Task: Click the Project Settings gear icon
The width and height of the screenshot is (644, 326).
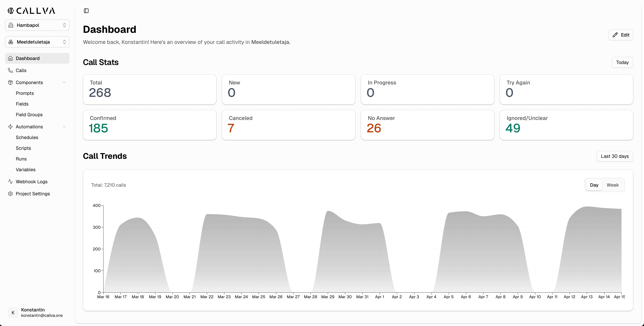Action: [x=10, y=194]
